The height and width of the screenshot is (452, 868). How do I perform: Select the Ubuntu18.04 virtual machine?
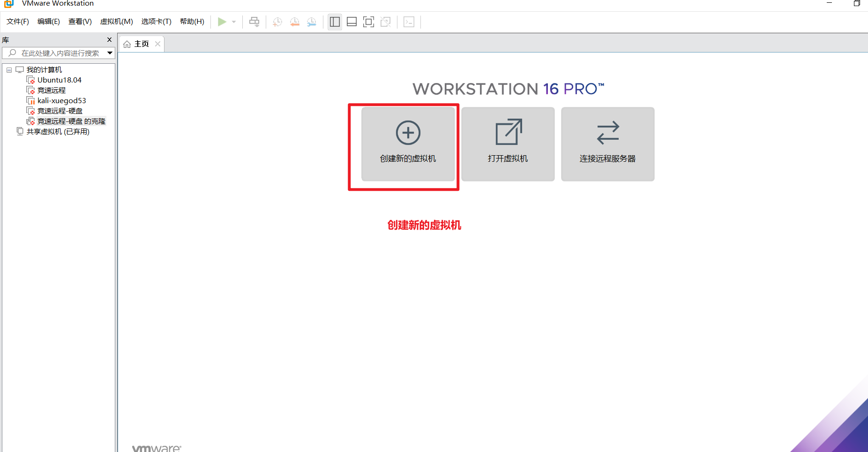click(x=60, y=80)
